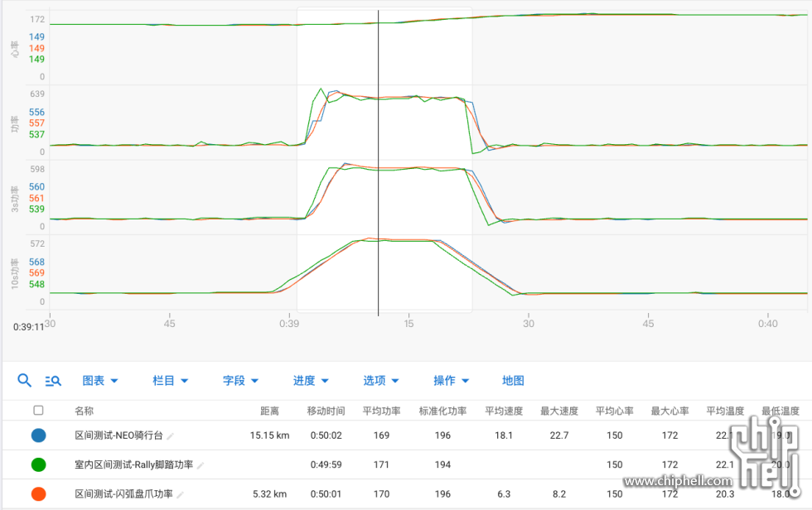
Task: Sort by 平均温度 column header
Action: pos(725,411)
